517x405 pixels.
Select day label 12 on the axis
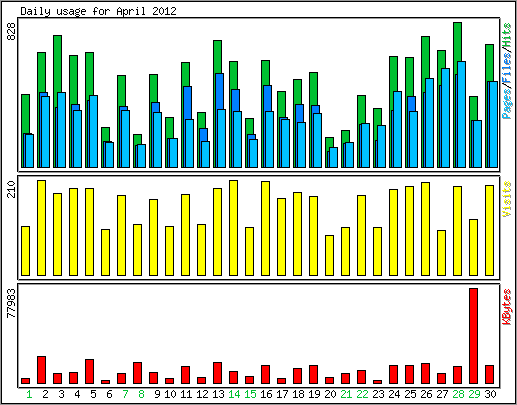click(202, 395)
